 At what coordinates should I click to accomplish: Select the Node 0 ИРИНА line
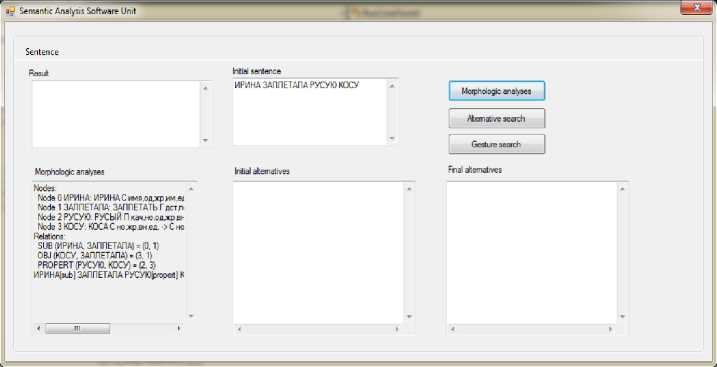pyautogui.click(x=110, y=199)
